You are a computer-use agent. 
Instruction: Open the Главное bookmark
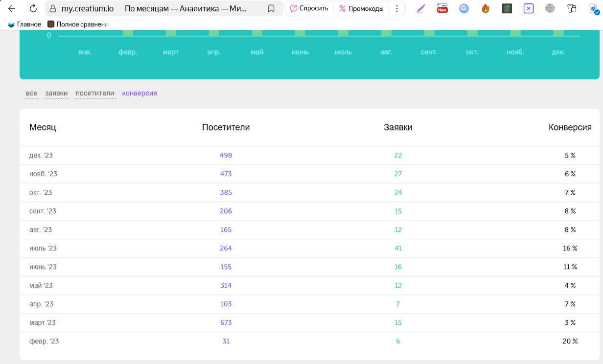click(24, 24)
